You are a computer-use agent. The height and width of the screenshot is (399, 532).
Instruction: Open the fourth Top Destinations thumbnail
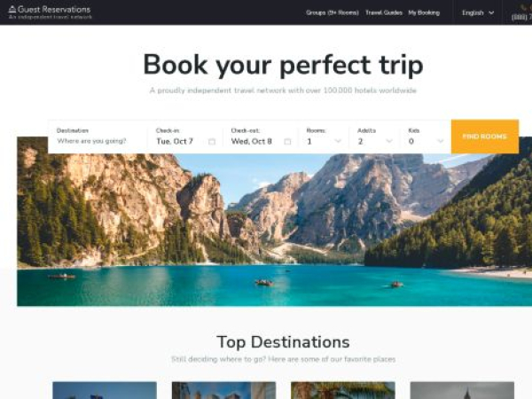point(462,390)
